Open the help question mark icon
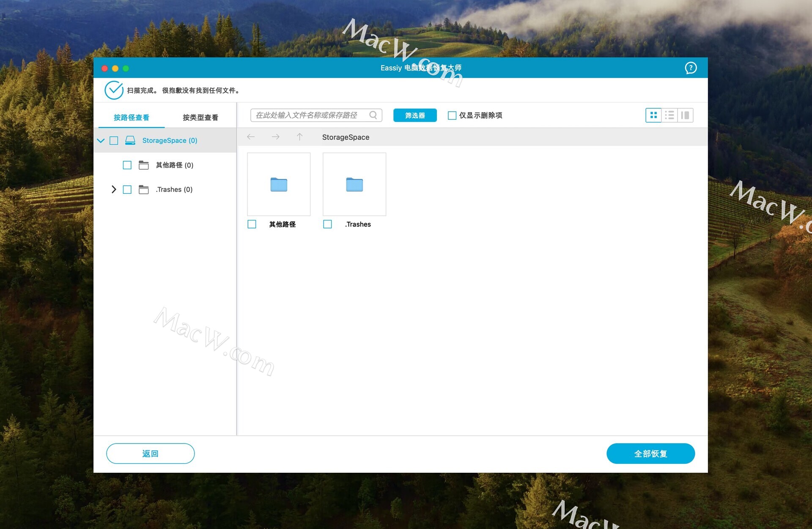812x529 pixels. point(691,68)
